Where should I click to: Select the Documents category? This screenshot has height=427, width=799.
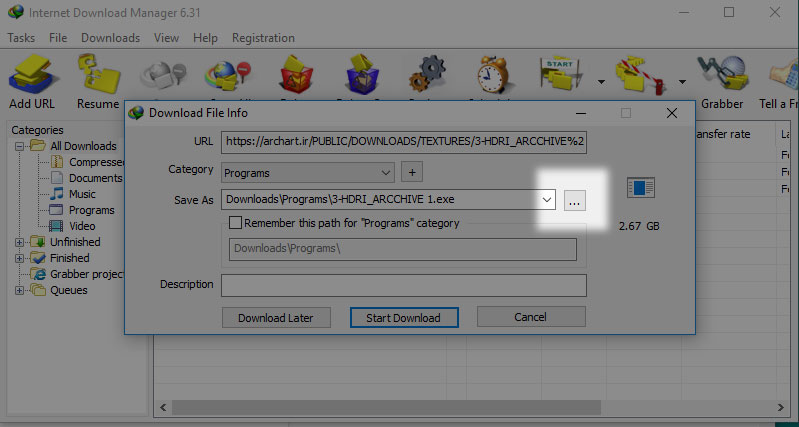click(87, 178)
